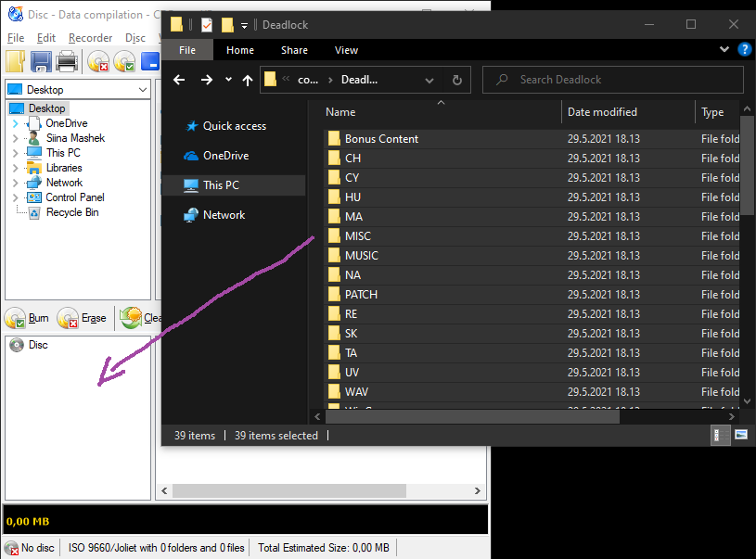Screen dimensions: 756x559
Task: Sort by Name column header
Action: pyautogui.click(x=340, y=112)
